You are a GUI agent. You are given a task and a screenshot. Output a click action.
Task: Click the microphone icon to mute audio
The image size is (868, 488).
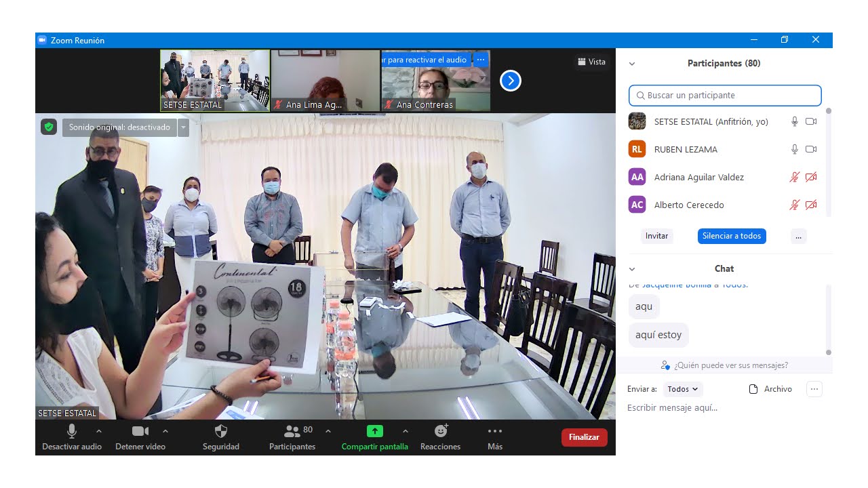click(x=72, y=431)
